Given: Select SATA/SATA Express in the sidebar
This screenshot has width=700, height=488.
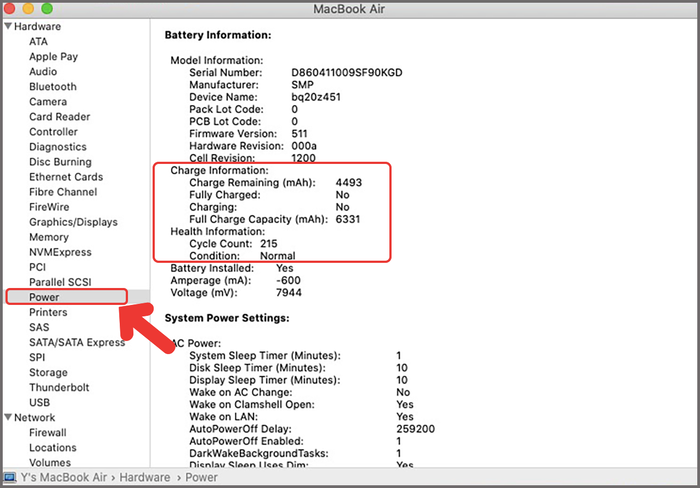Looking at the screenshot, I should (x=77, y=342).
